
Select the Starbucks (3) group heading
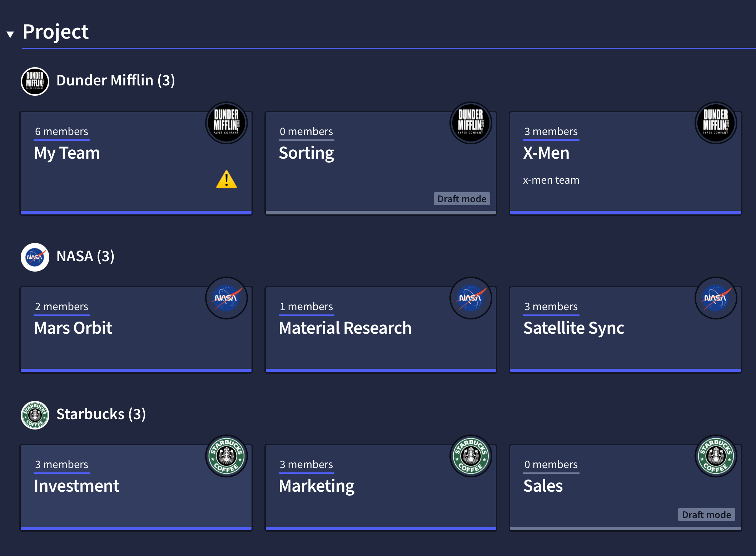(101, 414)
